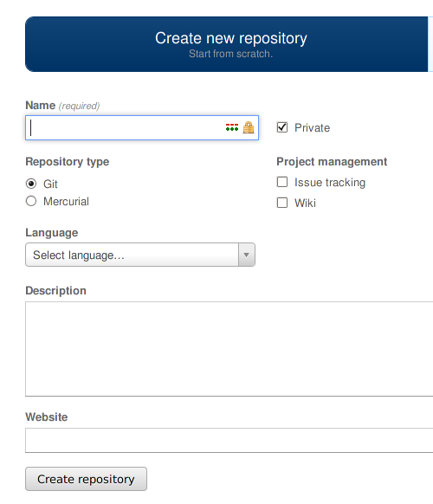The height and width of the screenshot is (504, 433).
Task: Click the Create repository button
Action: pyautogui.click(x=86, y=479)
